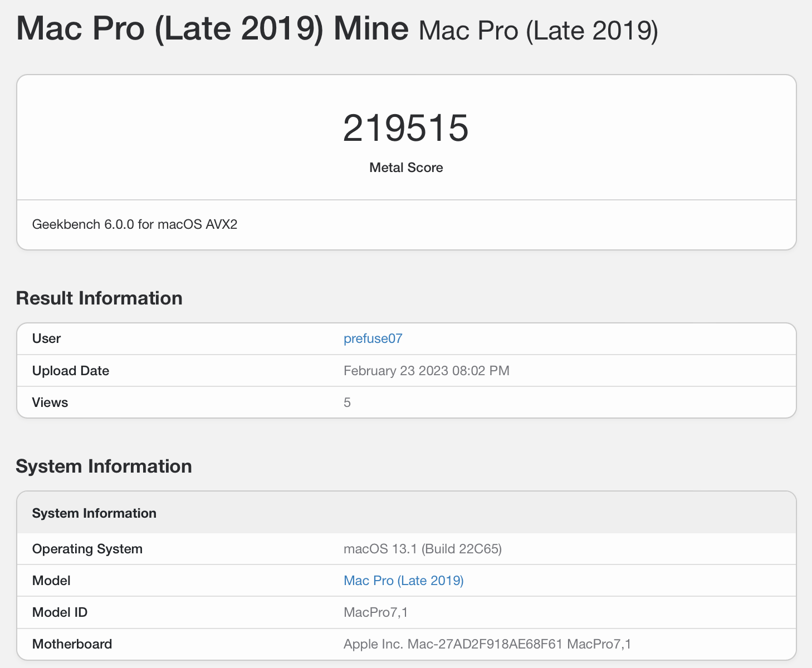The height and width of the screenshot is (668, 812).
Task: Click the Model row label
Action: (x=51, y=581)
